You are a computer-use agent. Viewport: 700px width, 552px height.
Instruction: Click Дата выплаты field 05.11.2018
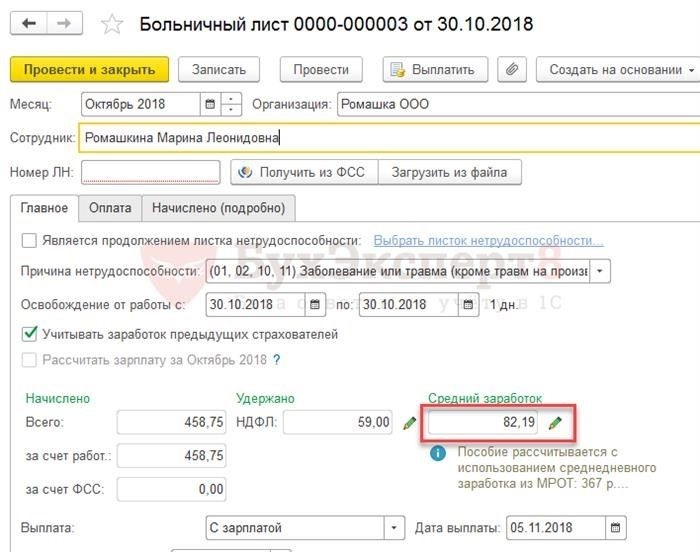(x=556, y=528)
